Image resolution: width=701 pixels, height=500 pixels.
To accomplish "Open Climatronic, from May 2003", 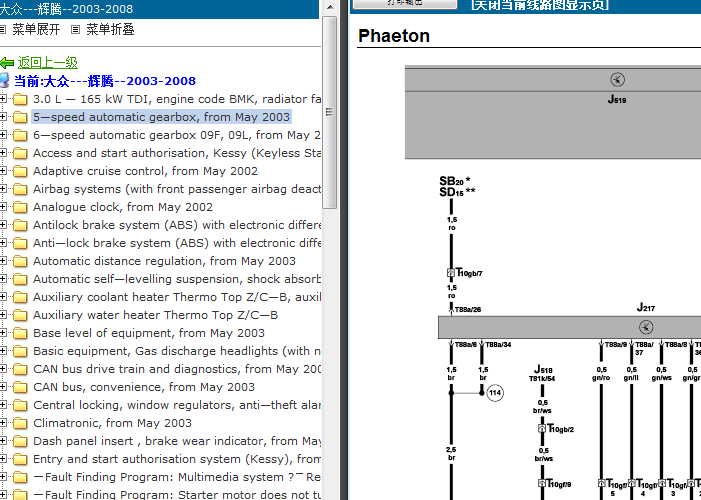I will [112, 423].
